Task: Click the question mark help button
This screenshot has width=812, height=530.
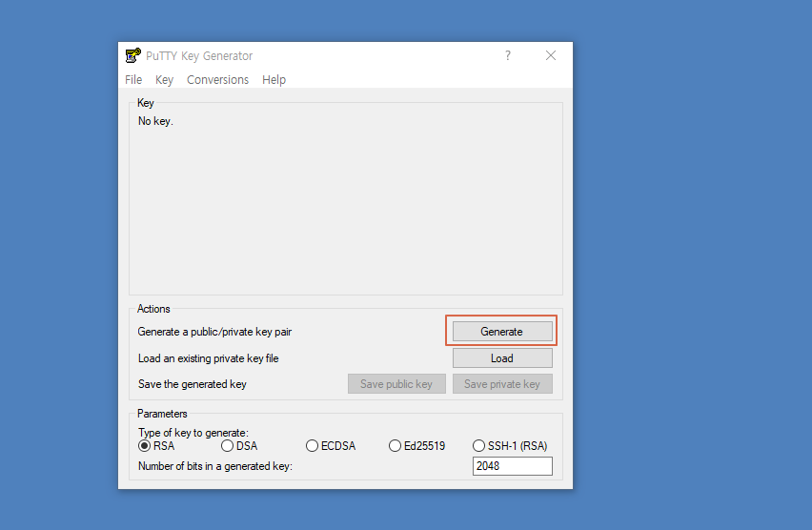Action: [x=507, y=55]
